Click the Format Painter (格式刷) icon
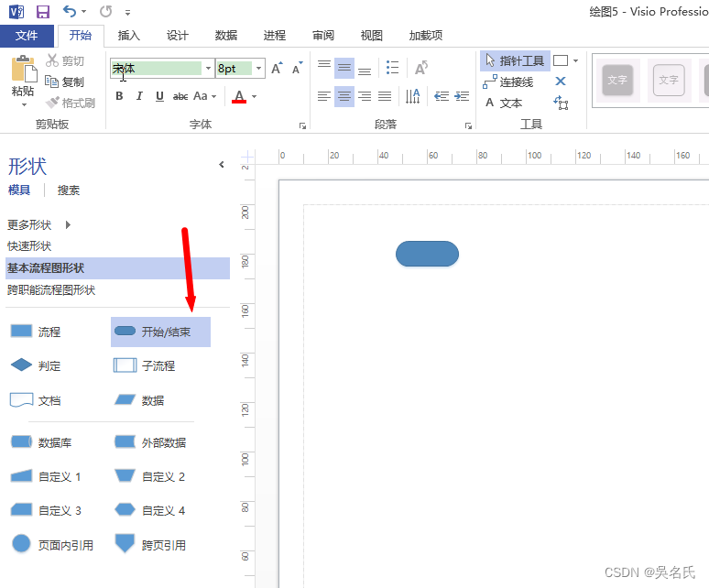 click(x=71, y=103)
